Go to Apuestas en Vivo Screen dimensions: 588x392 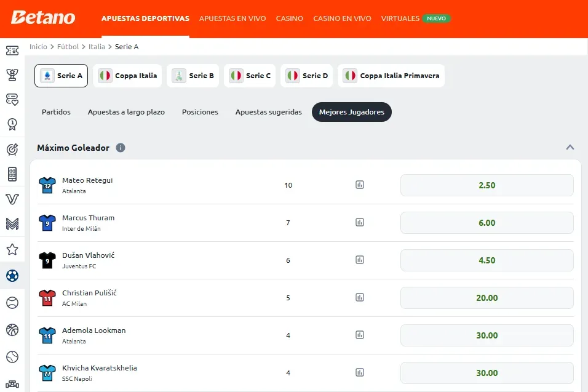tap(232, 18)
